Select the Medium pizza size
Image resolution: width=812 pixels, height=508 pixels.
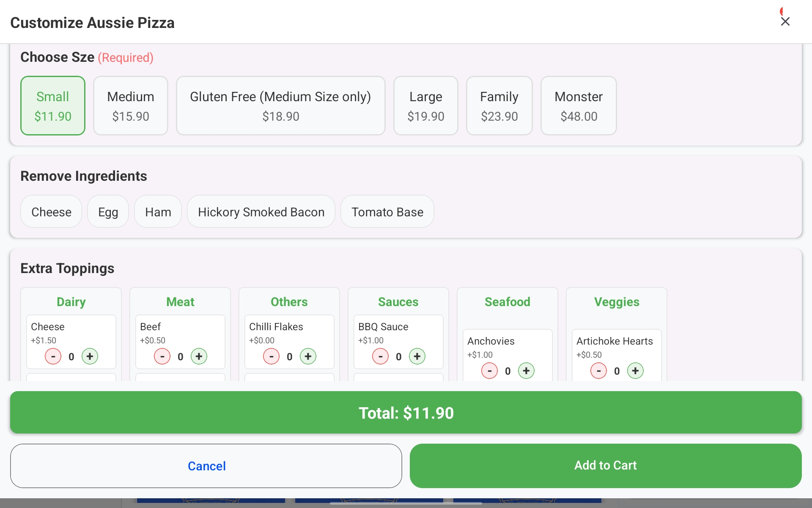130,105
